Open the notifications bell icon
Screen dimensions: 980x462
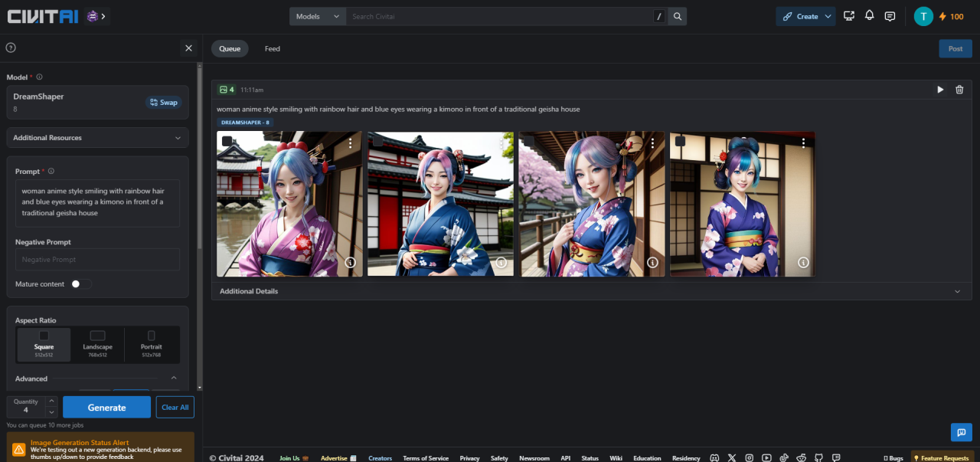(869, 15)
